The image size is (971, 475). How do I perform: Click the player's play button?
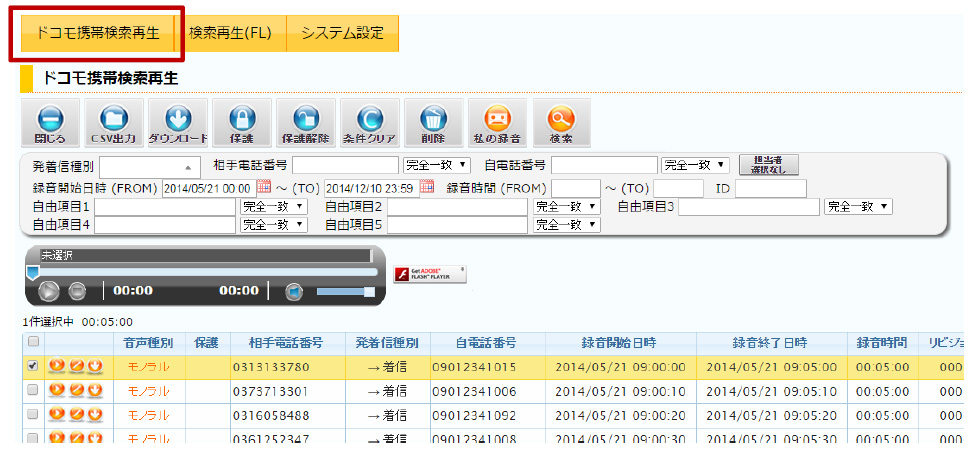[49, 291]
